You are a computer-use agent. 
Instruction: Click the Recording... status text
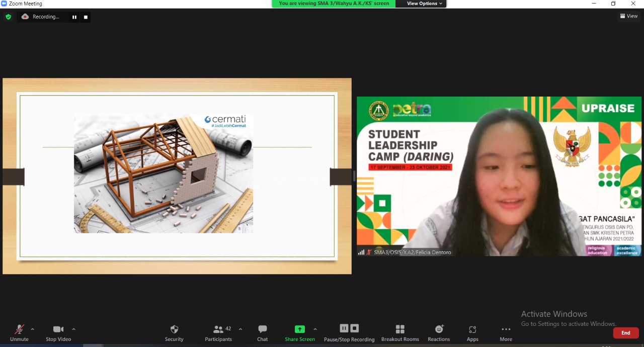pos(46,17)
